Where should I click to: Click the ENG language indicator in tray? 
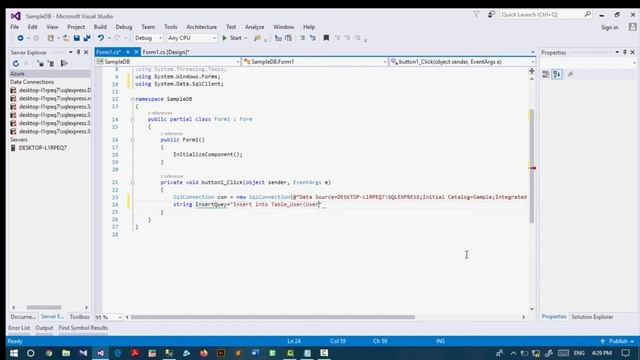tap(579, 353)
